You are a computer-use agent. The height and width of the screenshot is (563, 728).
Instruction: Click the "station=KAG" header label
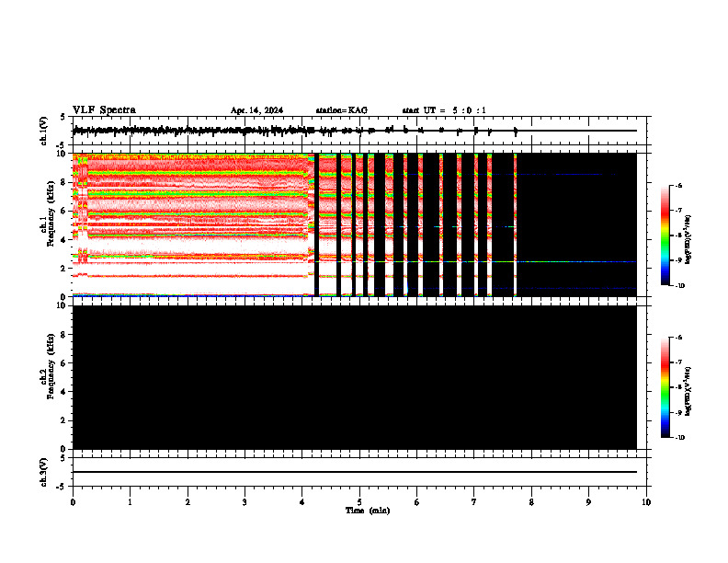[342, 110]
